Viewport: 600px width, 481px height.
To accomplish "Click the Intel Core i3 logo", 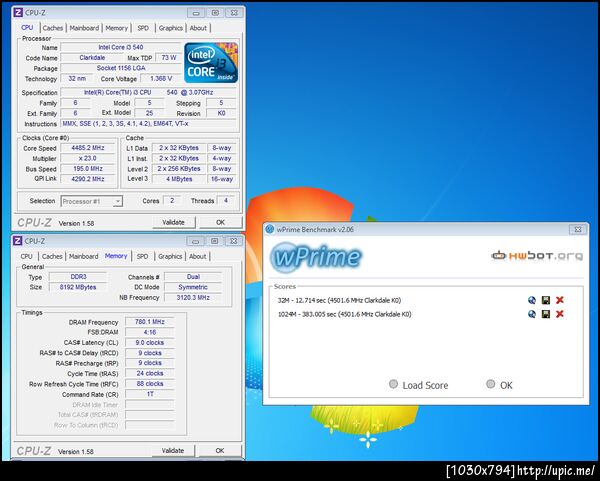I will (211, 62).
